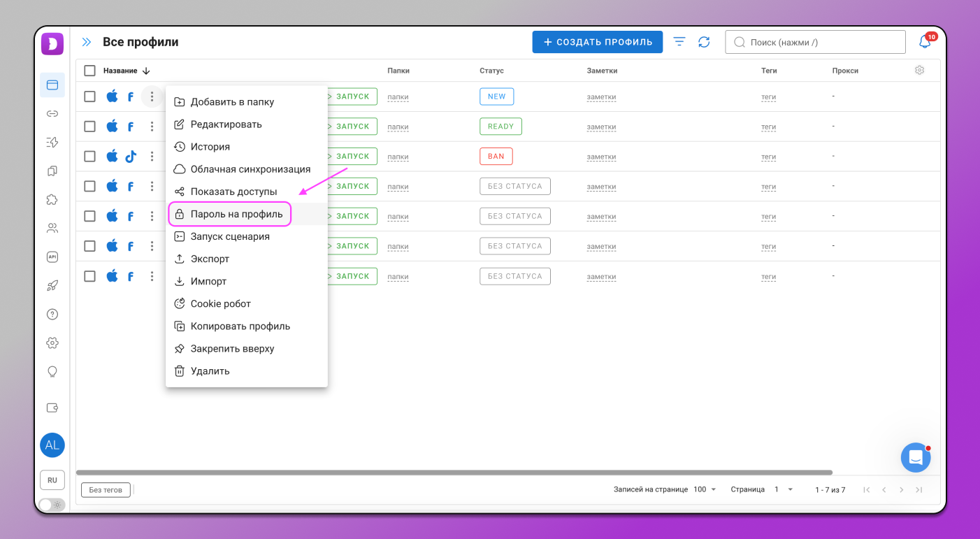Viewport: 980px width, 539px height.
Task: Click the BAN status badge
Action: point(496,157)
